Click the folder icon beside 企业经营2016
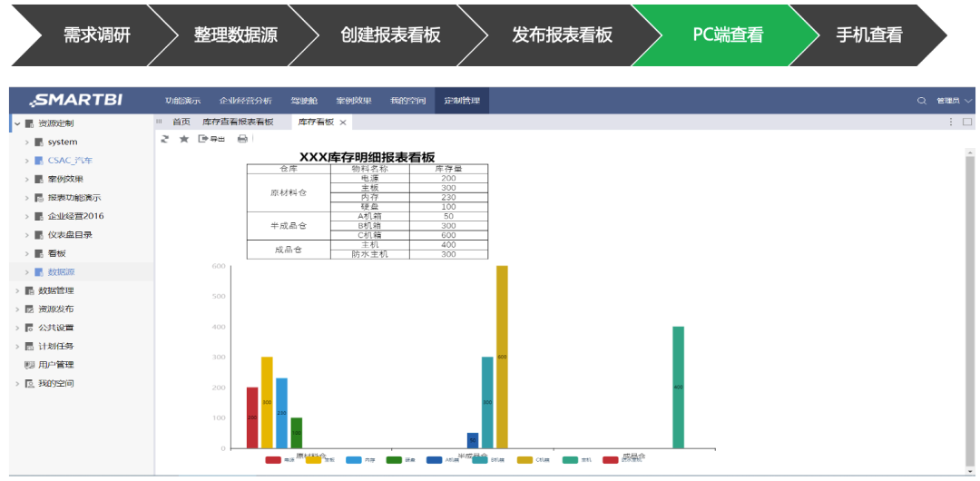 (39, 216)
